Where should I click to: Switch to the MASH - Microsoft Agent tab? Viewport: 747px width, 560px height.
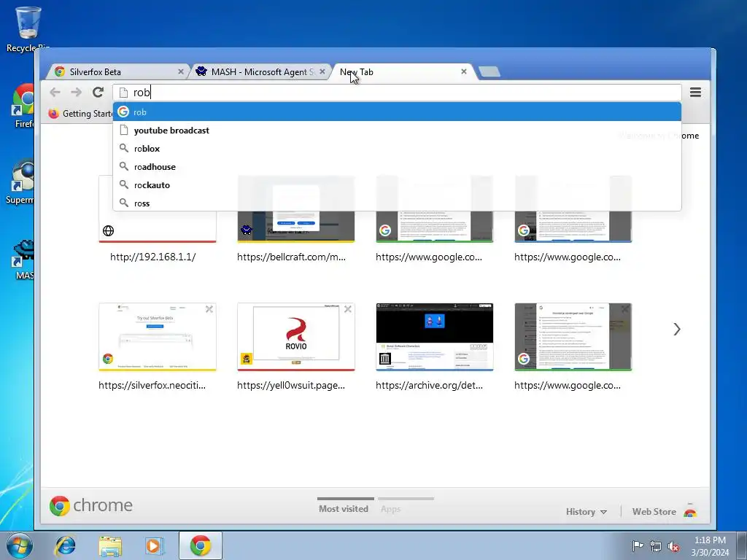coord(260,72)
